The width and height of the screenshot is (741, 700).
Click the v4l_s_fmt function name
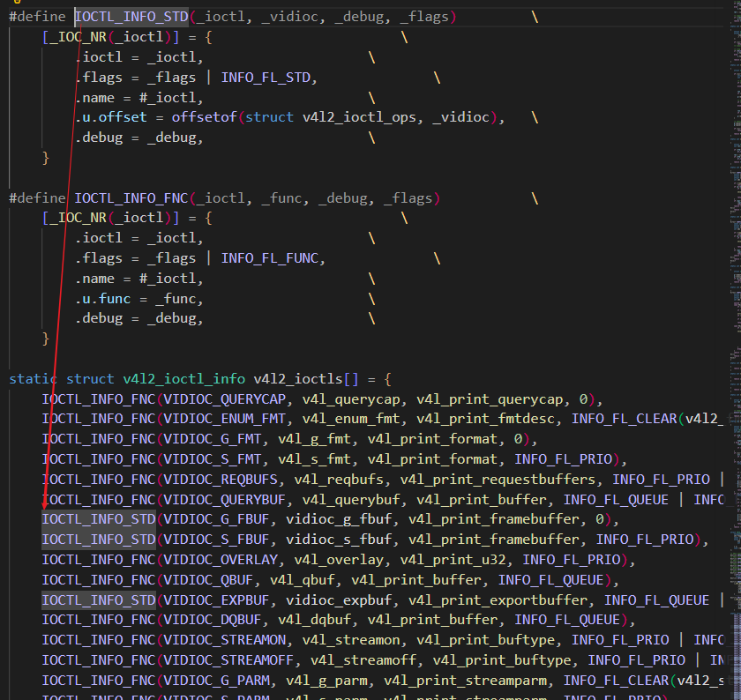pos(314,459)
